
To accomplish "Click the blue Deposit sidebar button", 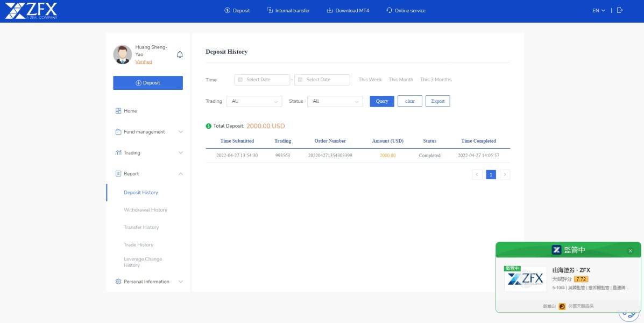I will point(148,83).
